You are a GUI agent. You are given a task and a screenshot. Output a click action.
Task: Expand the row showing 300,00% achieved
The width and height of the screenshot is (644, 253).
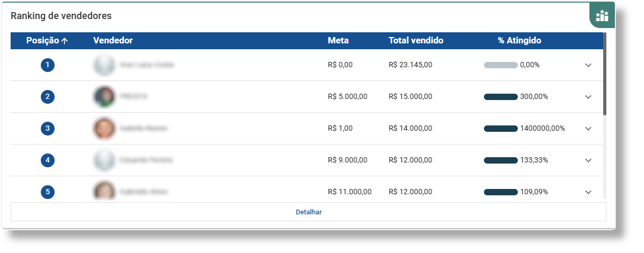click(x=588, y=97)
